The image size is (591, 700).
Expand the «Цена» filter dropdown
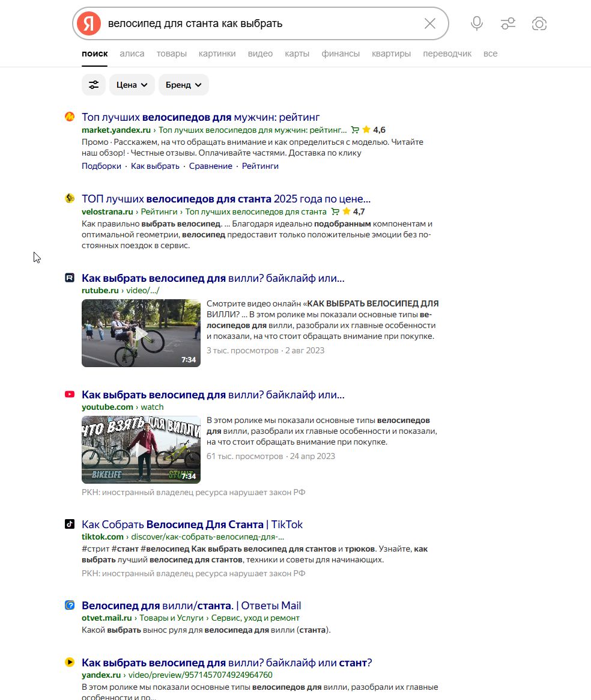coord(132,85)
